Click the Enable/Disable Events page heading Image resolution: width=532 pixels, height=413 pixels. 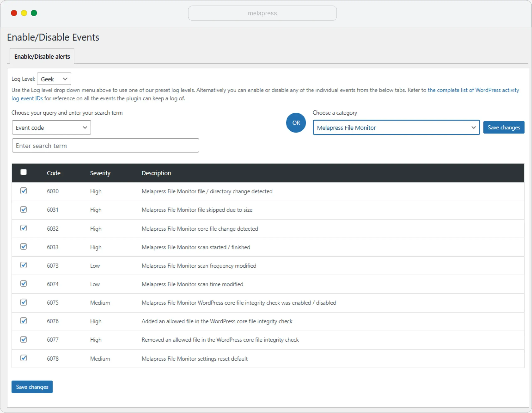point(53,37)
